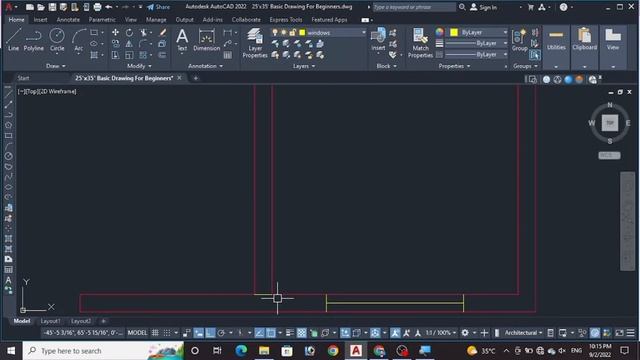Click the Move tool in Modify panel
Image resolution: width=640 pixels, height=360 pixels.
116,33
